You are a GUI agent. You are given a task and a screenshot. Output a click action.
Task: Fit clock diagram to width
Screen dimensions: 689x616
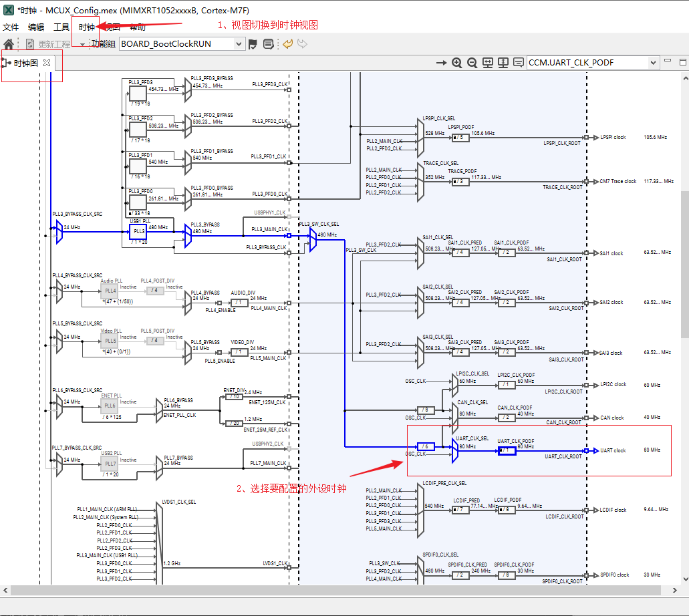(487, 62)
